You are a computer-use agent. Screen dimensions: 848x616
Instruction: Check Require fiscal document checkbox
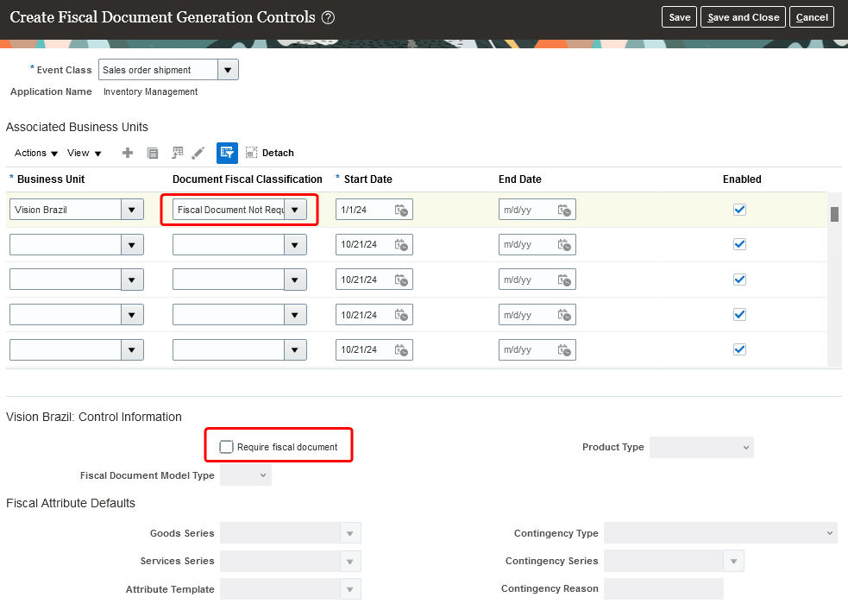click(226, 447)
